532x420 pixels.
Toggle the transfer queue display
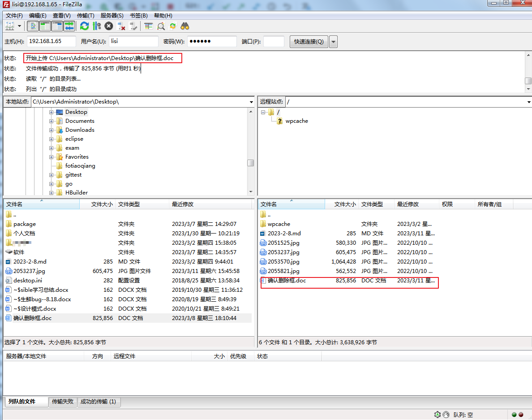click(x=69, y=26)
